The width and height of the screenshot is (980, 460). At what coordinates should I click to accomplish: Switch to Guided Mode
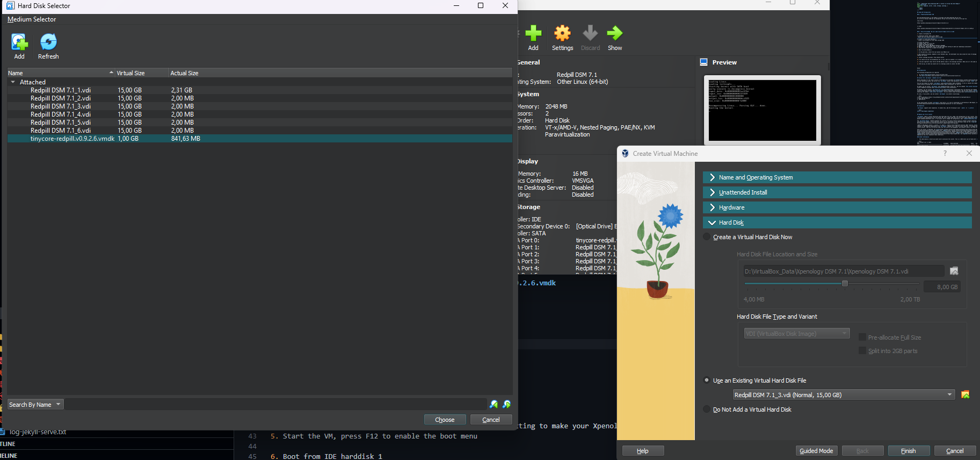[x=816, y=451]
